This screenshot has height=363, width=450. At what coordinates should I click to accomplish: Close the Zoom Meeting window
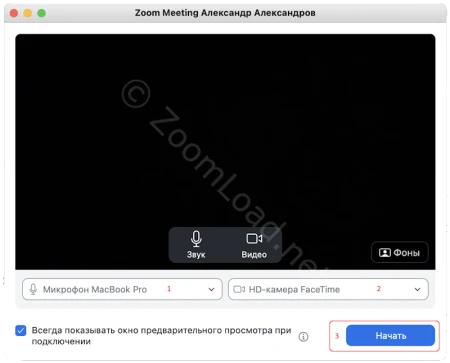(x=14, y=13)
